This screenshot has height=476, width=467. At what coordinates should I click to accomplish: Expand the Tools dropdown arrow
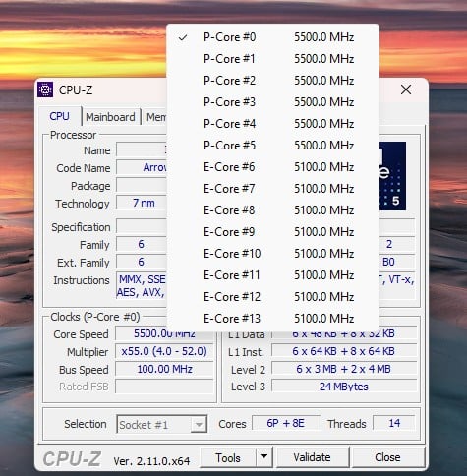pos(264,457)
